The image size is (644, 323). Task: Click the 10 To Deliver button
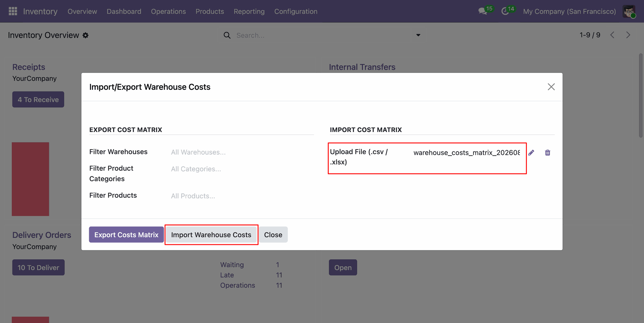coord(39,267)
